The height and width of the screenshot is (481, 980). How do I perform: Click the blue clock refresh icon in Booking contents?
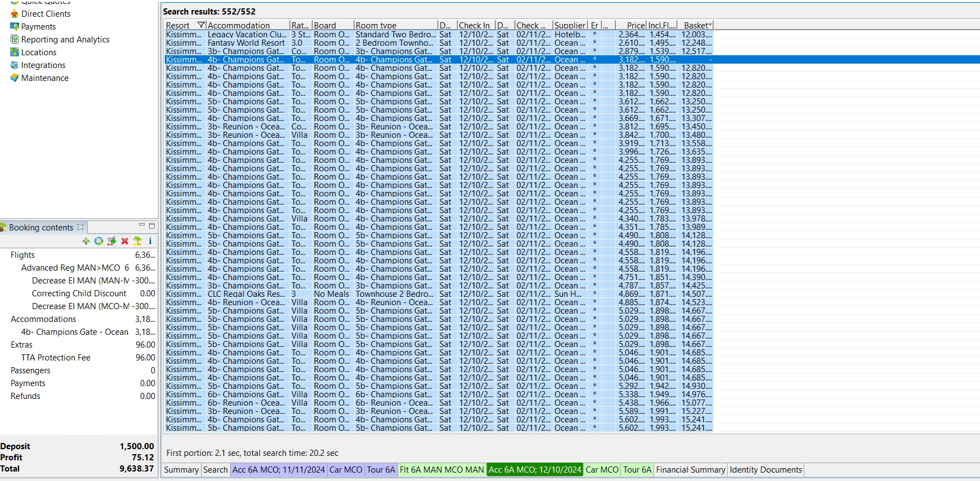coord(99,241)
